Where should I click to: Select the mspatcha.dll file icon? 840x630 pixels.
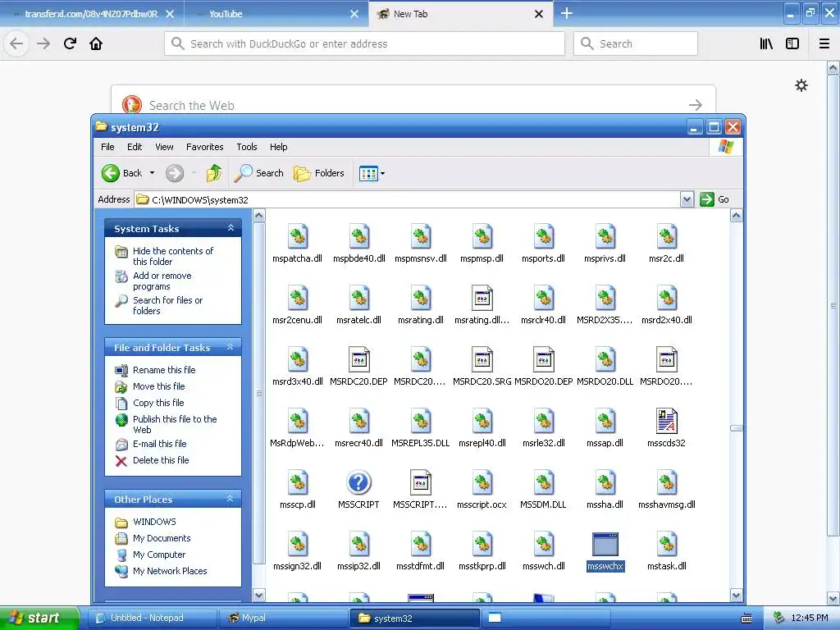click(x=297, y=236)
